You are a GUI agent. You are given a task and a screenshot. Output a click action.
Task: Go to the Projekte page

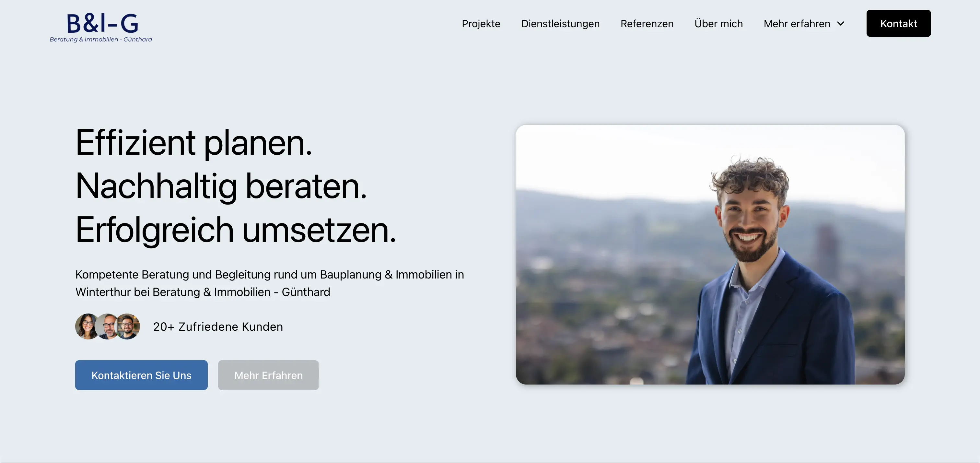pyautogui.click(x=481, y=24)
